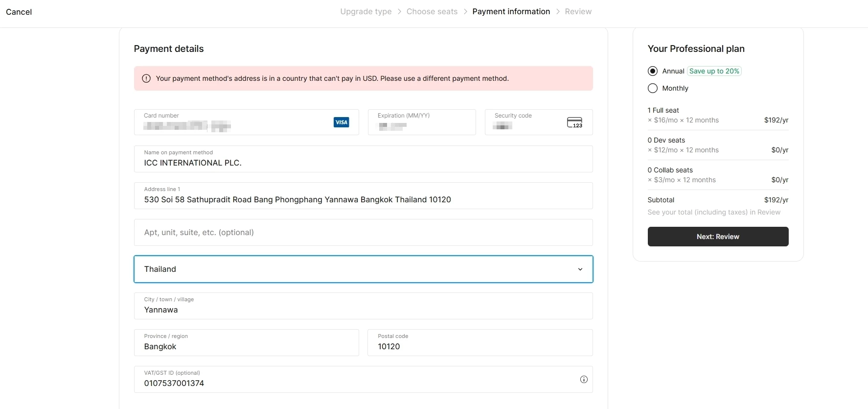This screenshot has height=409, width=868.
Task: Click the security code CVV card icon
Action: (574, 122)
